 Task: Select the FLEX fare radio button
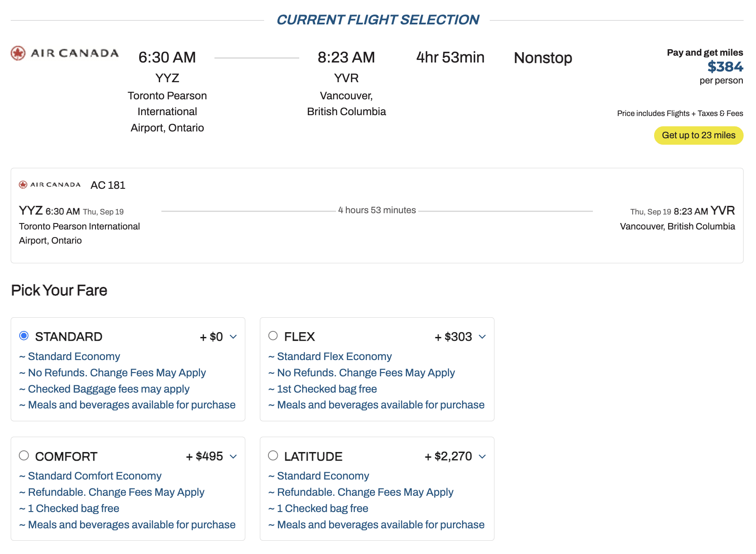click(273, 336)
